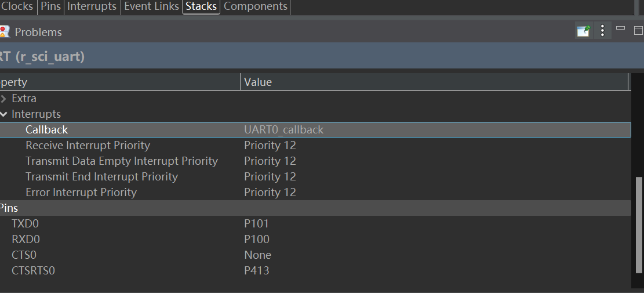Screen dimensions: 644x293
Task: Expand the Extra property group
Action: pos(3,99)
